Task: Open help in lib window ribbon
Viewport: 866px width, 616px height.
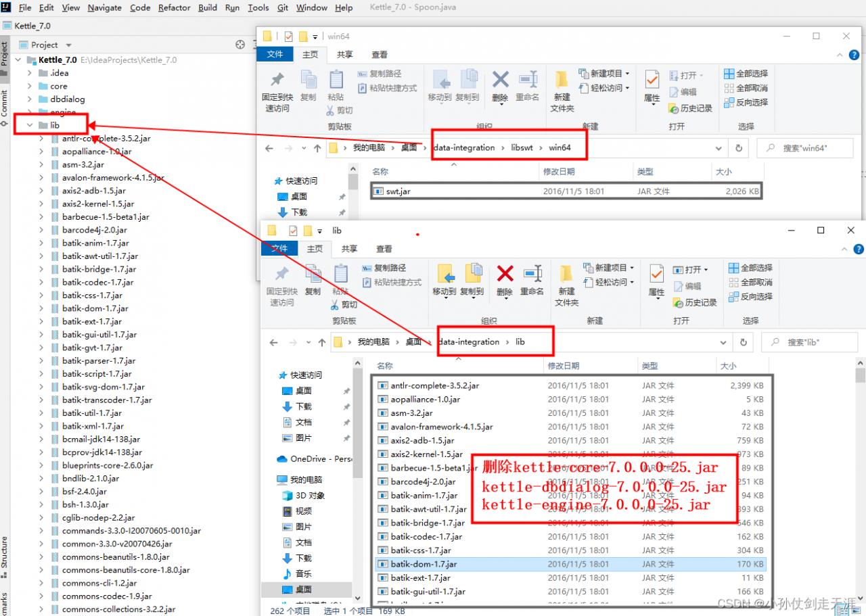Action: click(x=859, y=249)
